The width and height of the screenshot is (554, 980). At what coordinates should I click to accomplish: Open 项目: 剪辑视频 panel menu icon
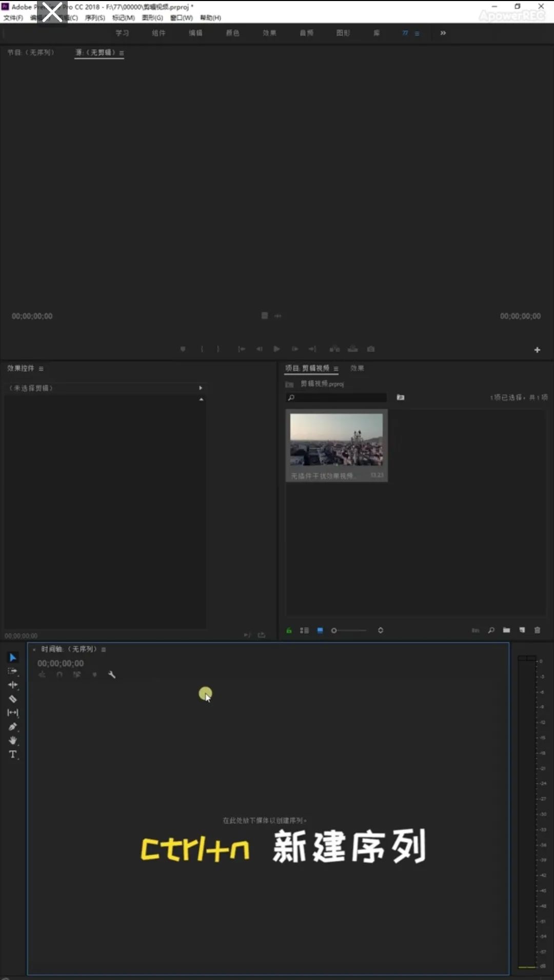click(x=336, y=369)
